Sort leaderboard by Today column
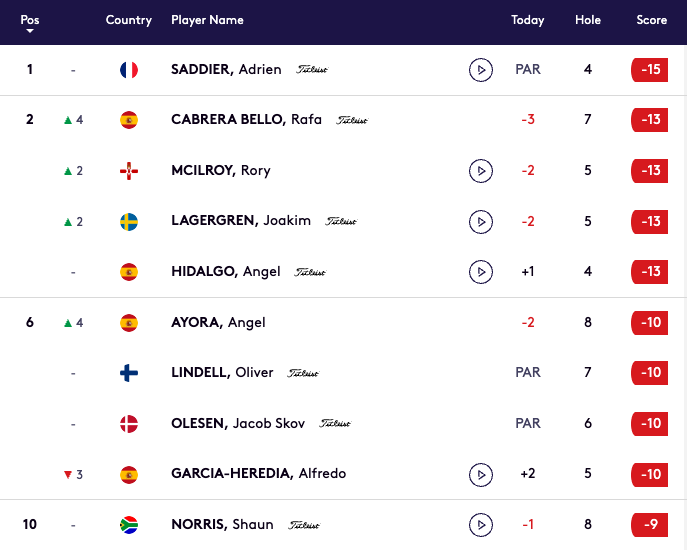Viewport: 687px width, 550px height. 527,20
